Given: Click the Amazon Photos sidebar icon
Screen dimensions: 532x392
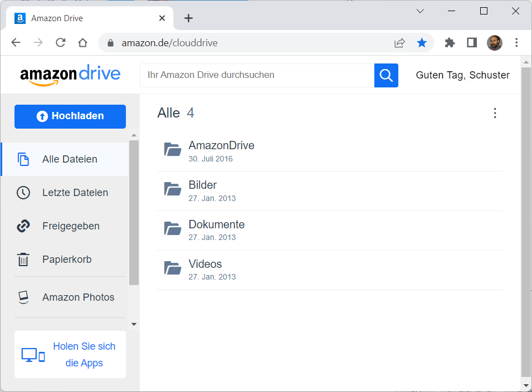Looking at the screenshot, I should [x=23, y=297].
